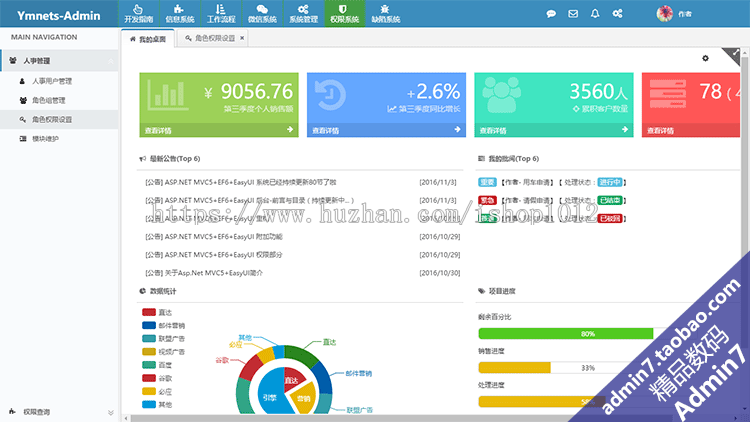
Task: Click the bar chart icon on sales card
Action: [167, 95]
